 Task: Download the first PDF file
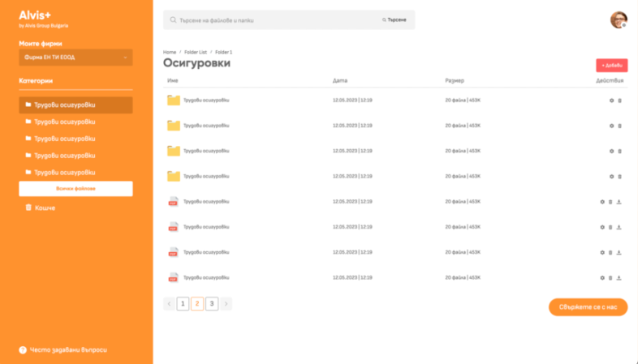619,202
